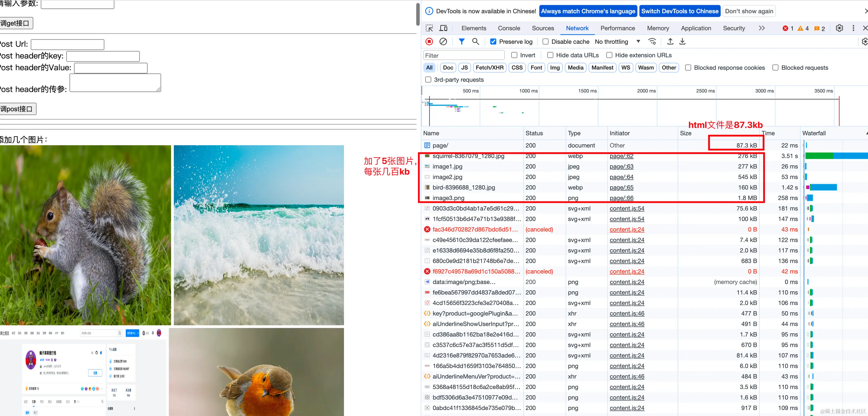The width and height of the screenshot is (868, 416).
Task: Click the Don't show again button
Action: point(749,11)
